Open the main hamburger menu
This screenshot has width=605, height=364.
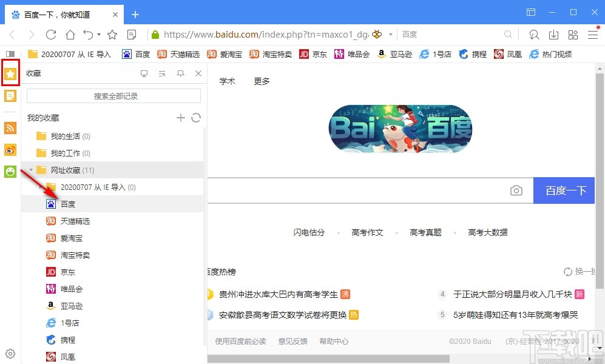pyautogui.click(x=593, y=35)
